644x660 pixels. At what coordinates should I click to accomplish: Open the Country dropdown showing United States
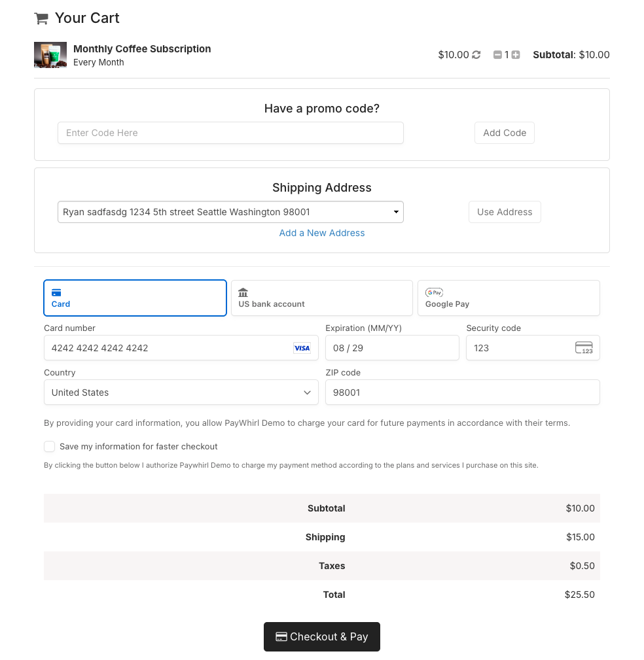point(181,392)
